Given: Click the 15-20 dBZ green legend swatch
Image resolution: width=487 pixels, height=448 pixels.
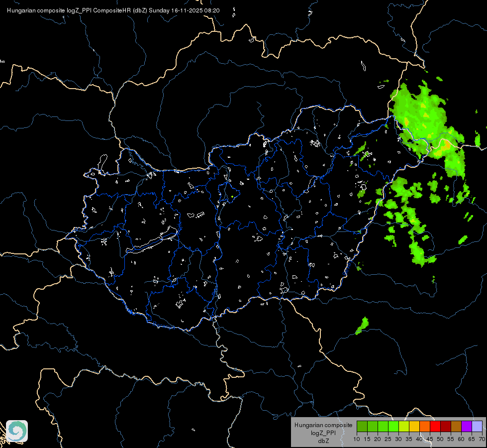Looking at the screenshot, I should 373,426.
